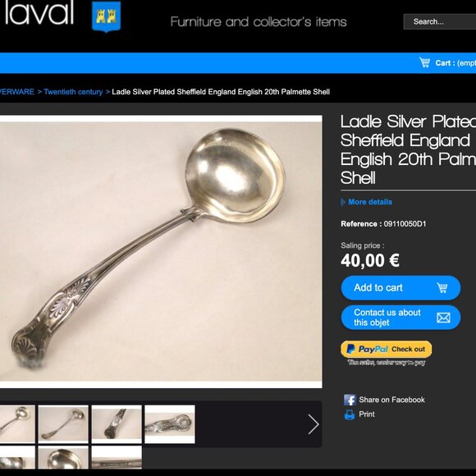Select the second ladle thumbnail
The height and width of the screenshot is (476, 476).
[x=63, y=424]
